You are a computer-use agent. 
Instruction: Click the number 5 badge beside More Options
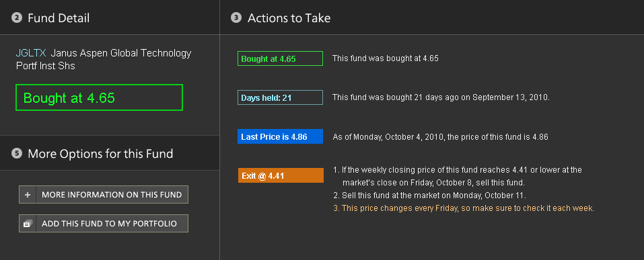point(16,153)
